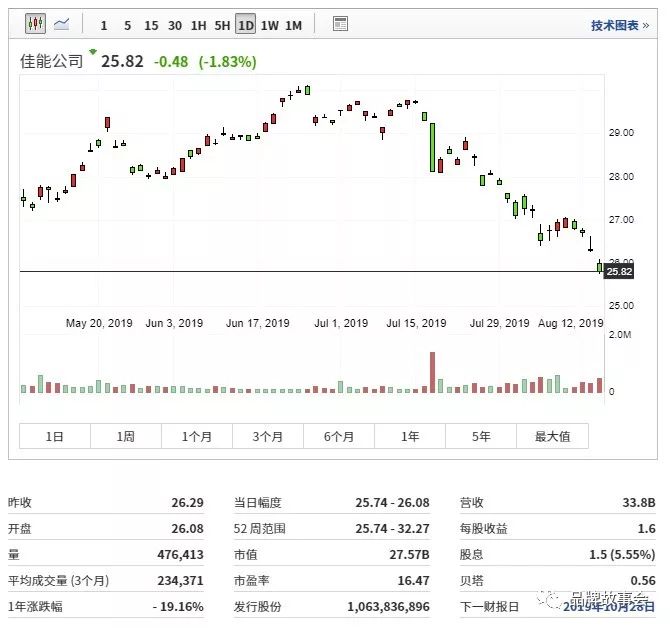Select the 1日 range tab
Screen dimensions: 670x628
(x=55, y=436)
